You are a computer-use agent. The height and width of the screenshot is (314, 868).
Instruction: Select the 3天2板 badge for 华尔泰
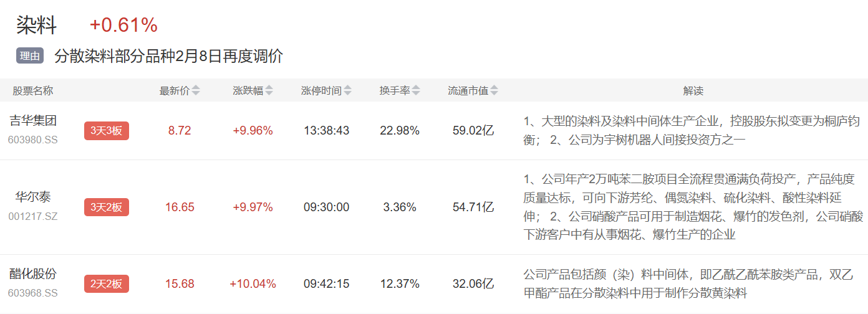click(x=107, y=207)
